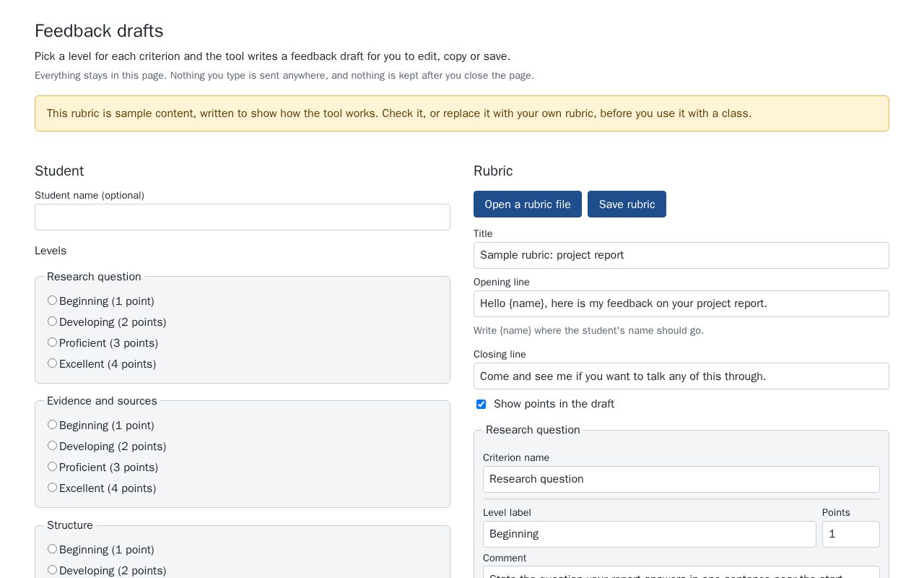
Task: Click the 'Everything stays in this page' privacy note
Action: [284, 75]
